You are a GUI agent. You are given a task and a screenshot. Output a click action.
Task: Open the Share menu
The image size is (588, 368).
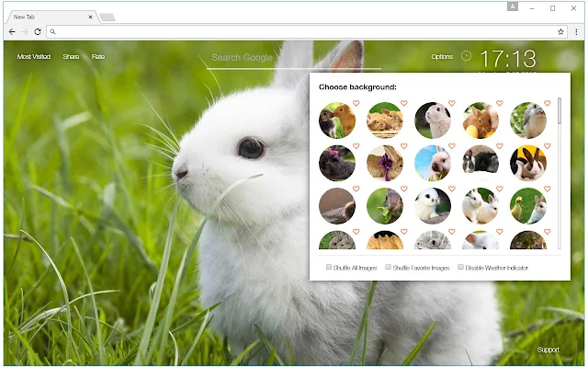pos(71,57)
